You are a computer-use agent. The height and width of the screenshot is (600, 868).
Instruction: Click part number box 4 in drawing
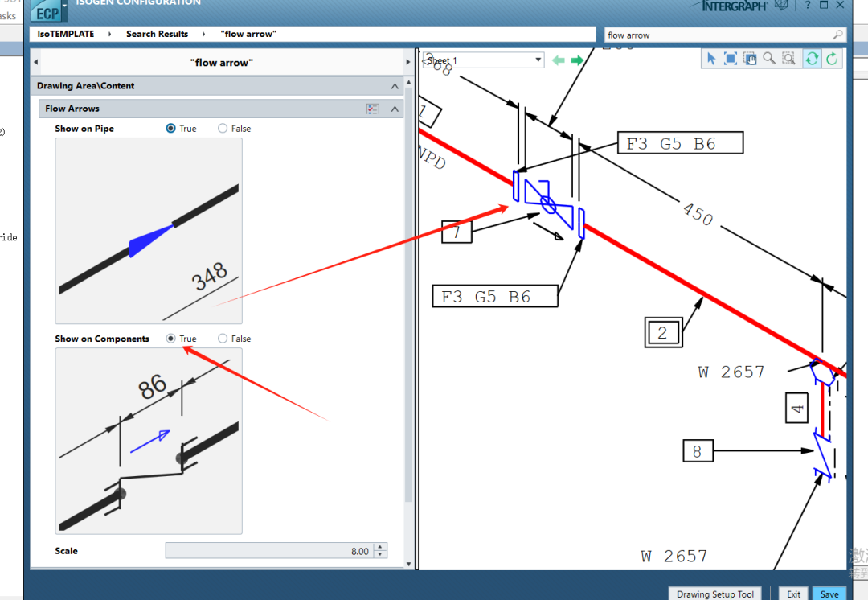tap(796, 408)
